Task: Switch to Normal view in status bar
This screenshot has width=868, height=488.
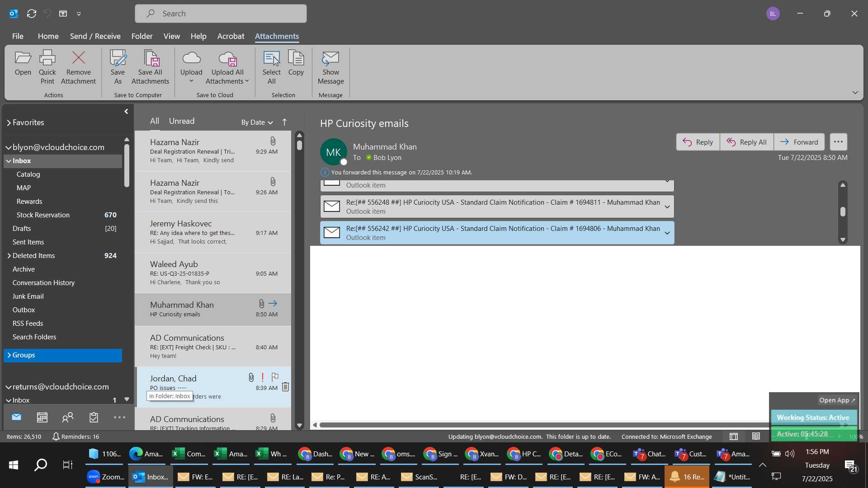Action: click(733, 436)
